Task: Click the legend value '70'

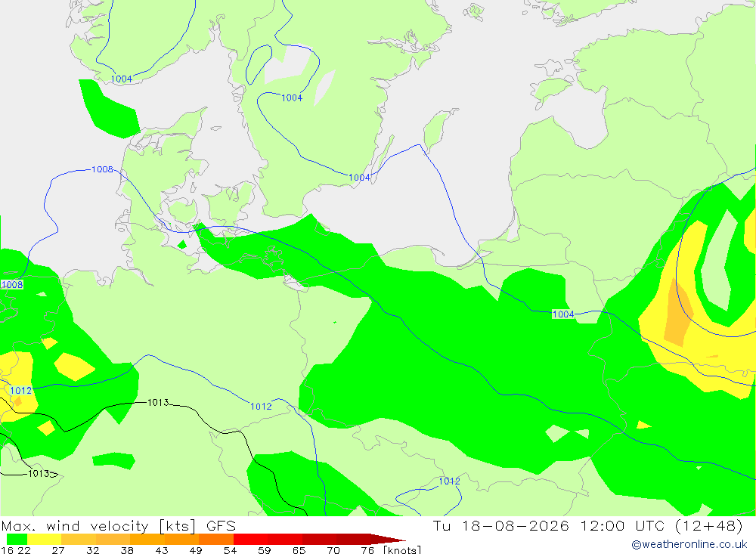Action: point(333,550)
